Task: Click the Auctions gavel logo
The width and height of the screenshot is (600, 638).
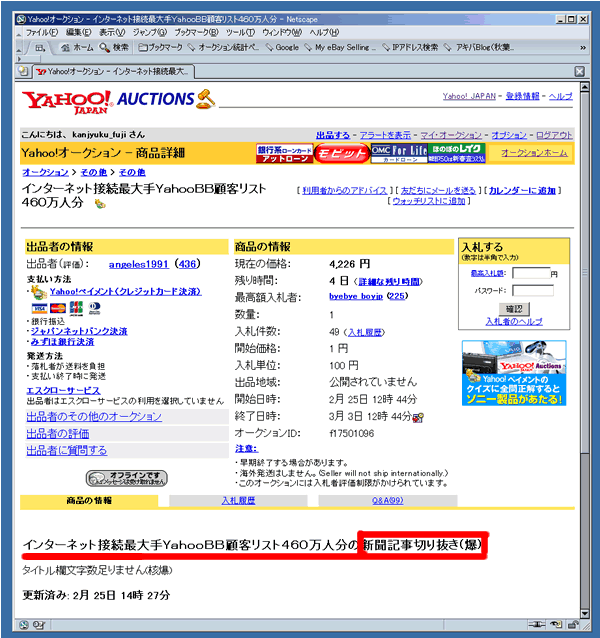Action: 166,99
